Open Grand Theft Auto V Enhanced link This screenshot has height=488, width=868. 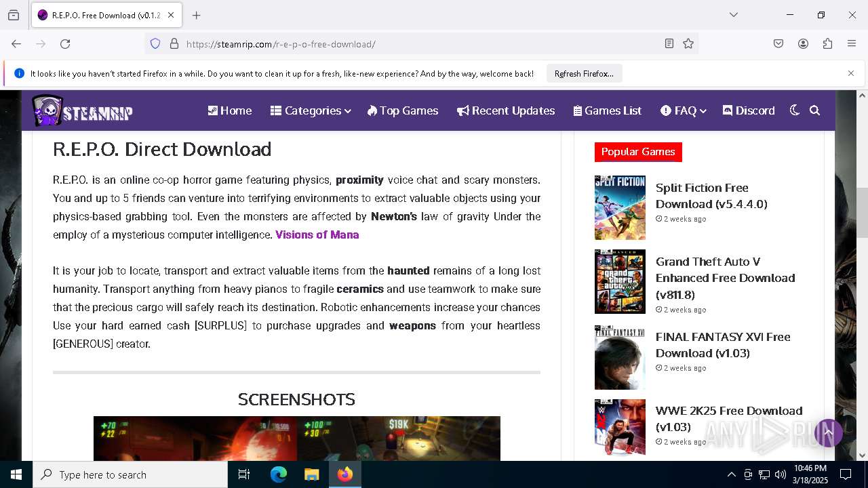[725, 278]
